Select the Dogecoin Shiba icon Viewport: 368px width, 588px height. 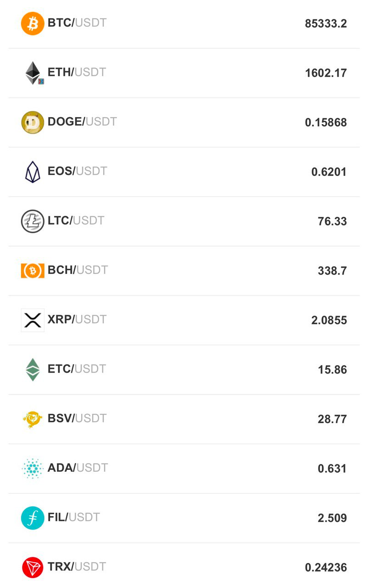tap(33, 122)
